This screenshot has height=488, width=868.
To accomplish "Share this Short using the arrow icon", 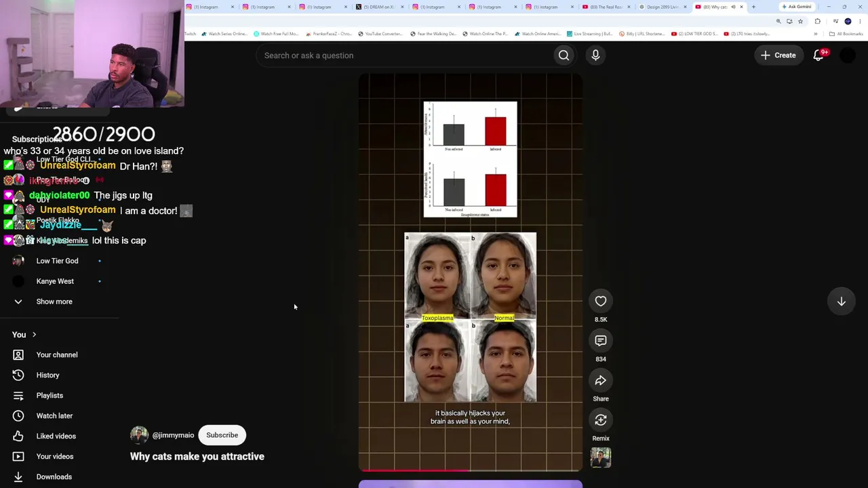I will click(x=601, y=380).
